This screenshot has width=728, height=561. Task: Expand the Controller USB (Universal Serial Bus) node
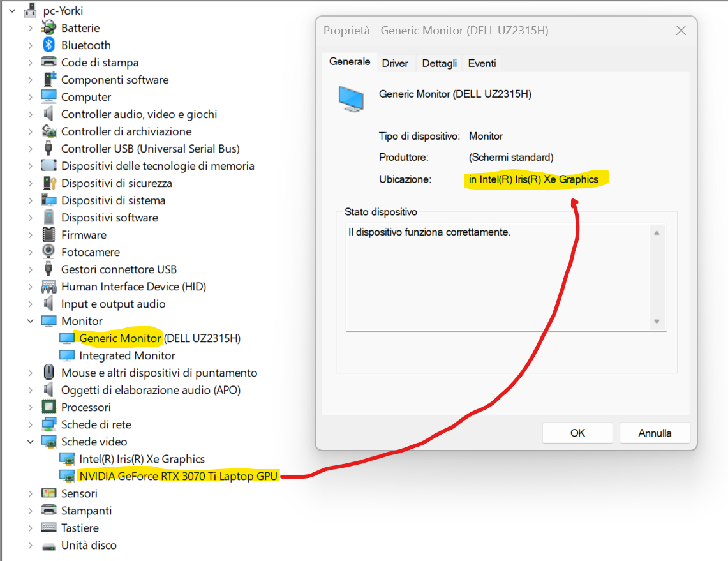(x=31, y=148)
